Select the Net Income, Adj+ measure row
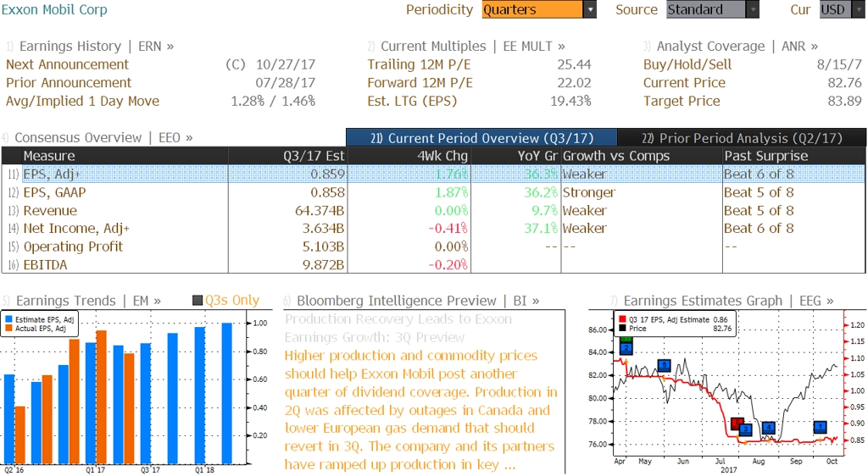This screenshot has width=868, height=476. point(433,228)
